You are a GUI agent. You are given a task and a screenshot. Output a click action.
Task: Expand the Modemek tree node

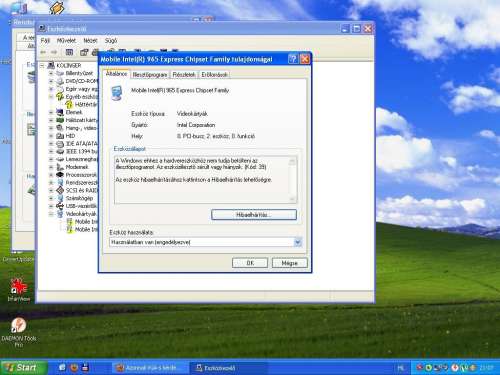[51, 167]
